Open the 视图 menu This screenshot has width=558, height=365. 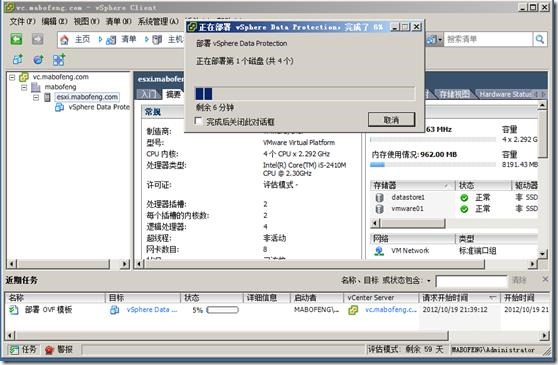coord(86,21)
